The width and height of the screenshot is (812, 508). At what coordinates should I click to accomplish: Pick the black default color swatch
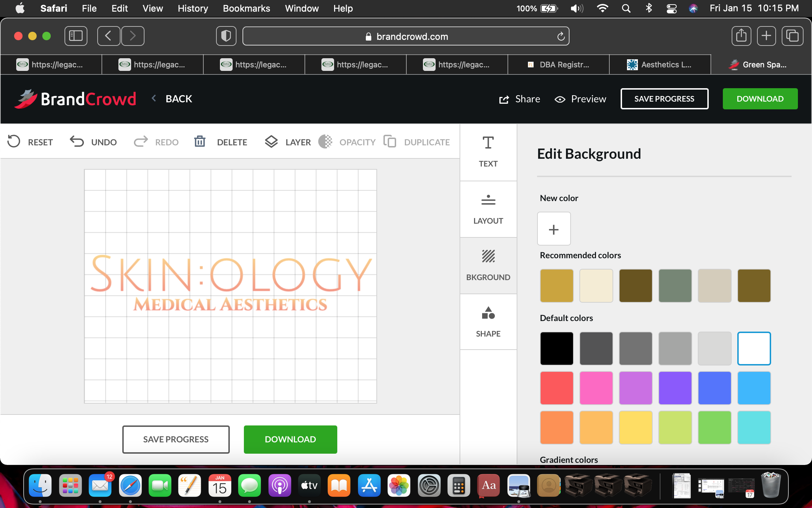[x=556, y=348]
